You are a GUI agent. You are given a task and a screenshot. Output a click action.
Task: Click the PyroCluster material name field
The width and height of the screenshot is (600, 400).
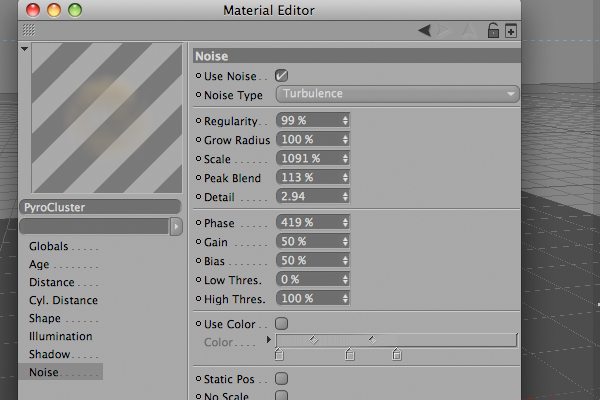click(100, 207)
